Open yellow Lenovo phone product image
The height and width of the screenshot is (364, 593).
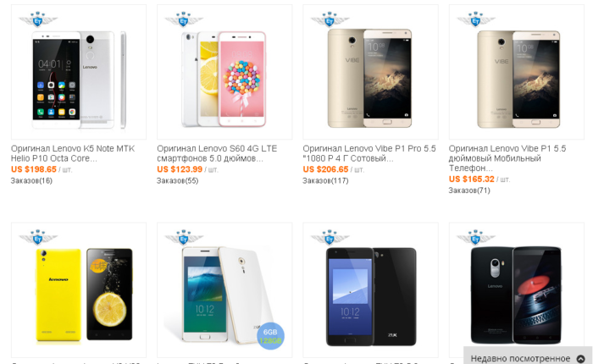tap(79, 290)
